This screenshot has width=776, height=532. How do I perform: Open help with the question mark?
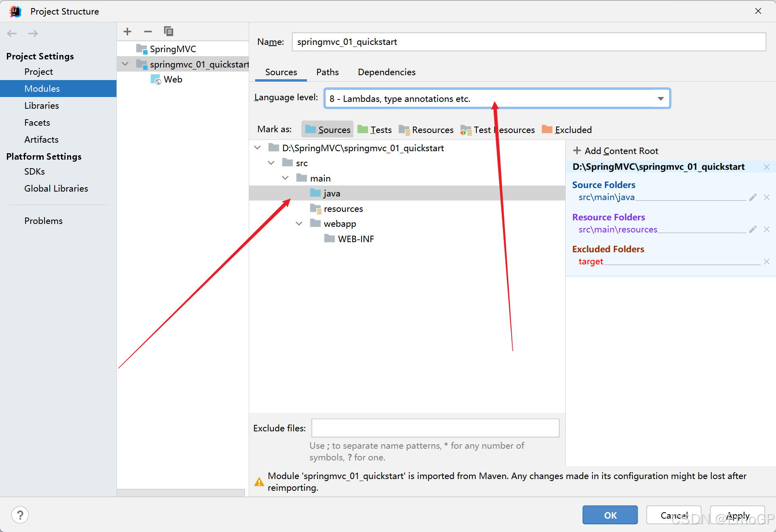20,515
